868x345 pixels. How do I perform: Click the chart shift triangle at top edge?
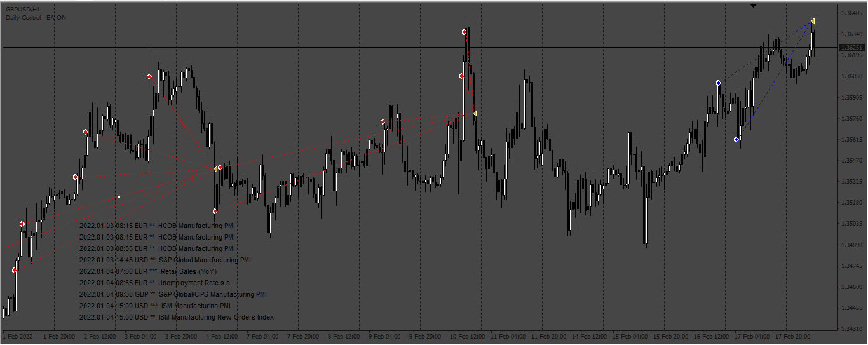point(753,5)
